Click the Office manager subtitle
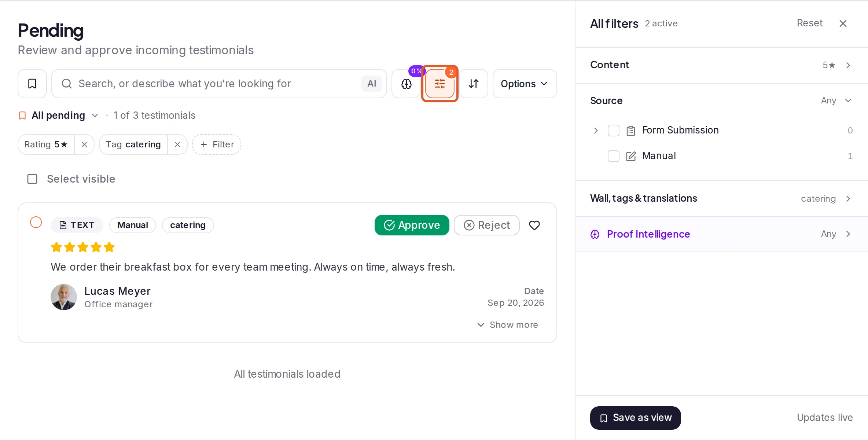 coord(118,304)
